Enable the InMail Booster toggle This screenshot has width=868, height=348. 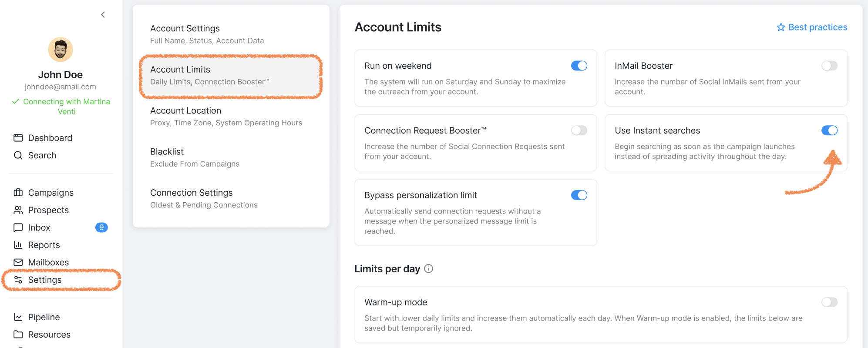click(829, 66)
